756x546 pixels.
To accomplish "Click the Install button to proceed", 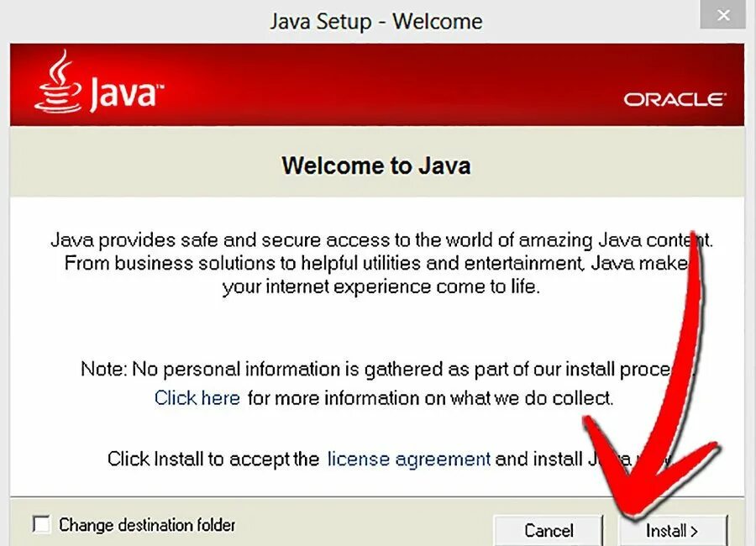I will click(673, 531).
